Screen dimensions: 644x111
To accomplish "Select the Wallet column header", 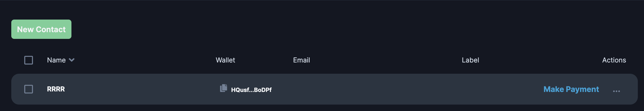I will click(225, 60).
